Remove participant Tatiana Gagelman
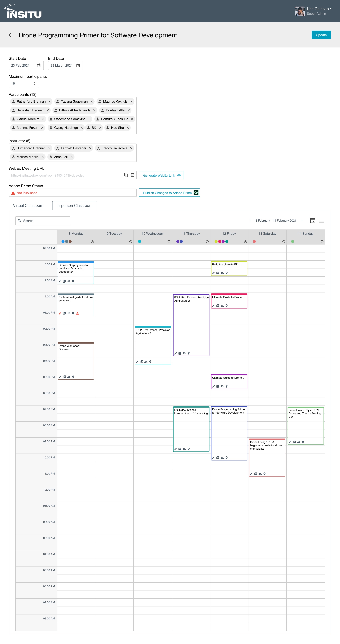340x644 pixels. coord(92,102)
